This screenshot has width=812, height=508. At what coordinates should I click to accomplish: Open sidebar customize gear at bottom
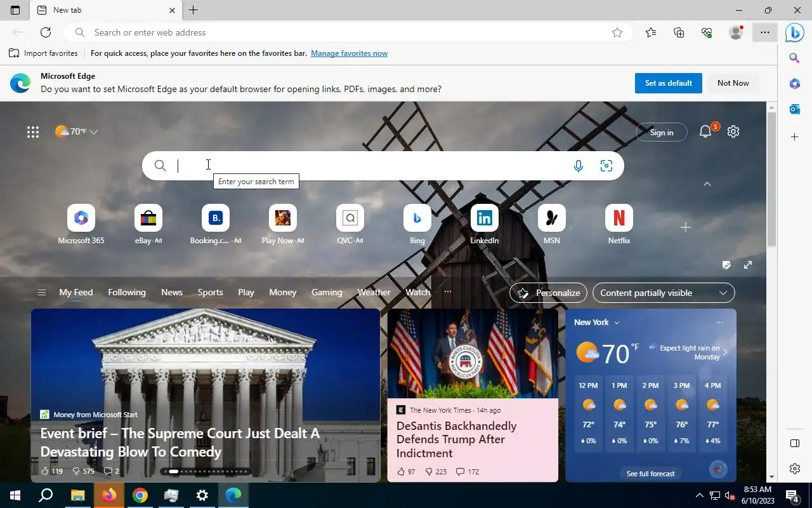(794, 469)
